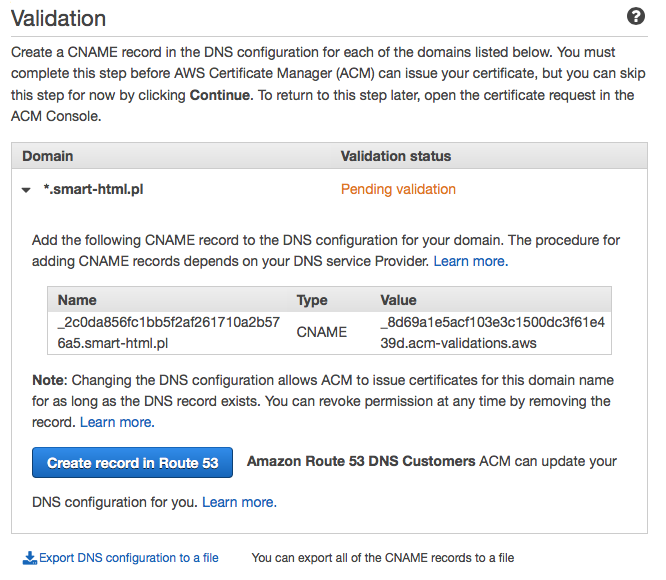Click the Name header in CNAME table

[x=76, y=299]
